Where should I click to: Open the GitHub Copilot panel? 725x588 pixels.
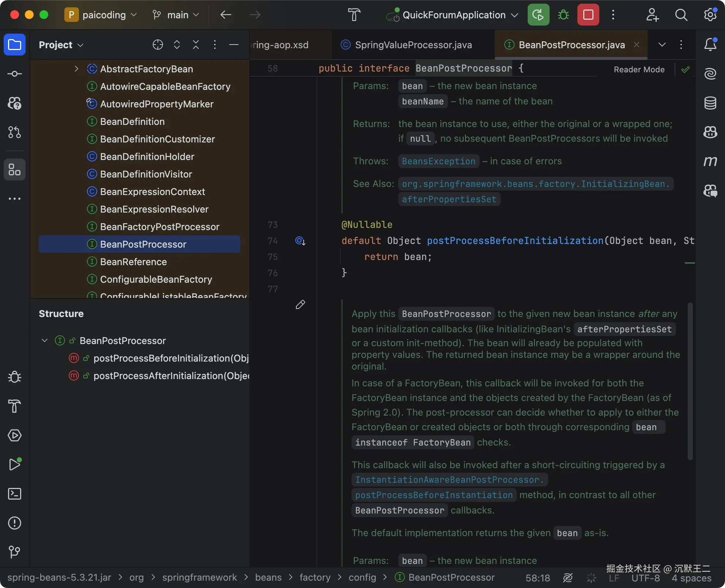pos(710,132)
